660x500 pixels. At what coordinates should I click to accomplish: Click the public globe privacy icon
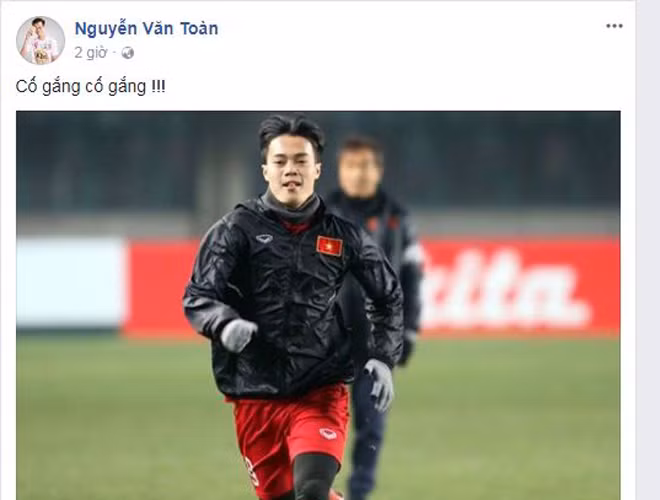[128, 53]
